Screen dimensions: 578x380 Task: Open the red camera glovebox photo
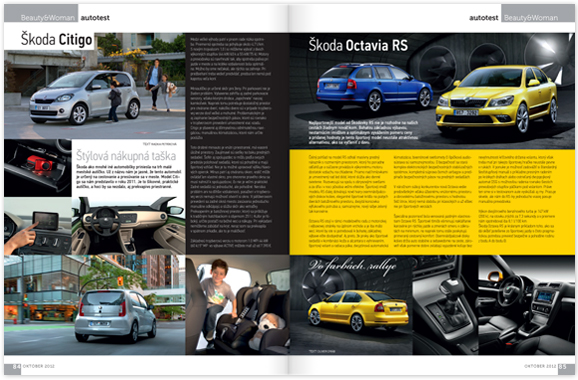(x=38, y=168)
